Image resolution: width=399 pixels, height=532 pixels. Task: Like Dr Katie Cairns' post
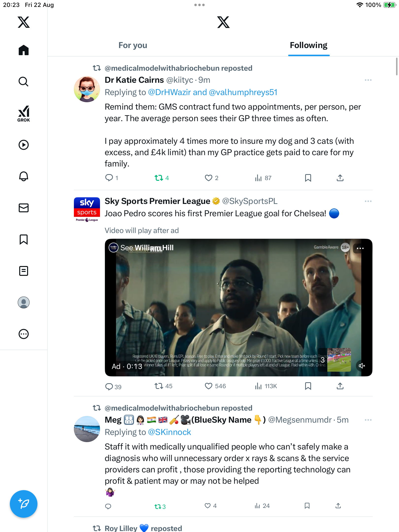[209, 178]
